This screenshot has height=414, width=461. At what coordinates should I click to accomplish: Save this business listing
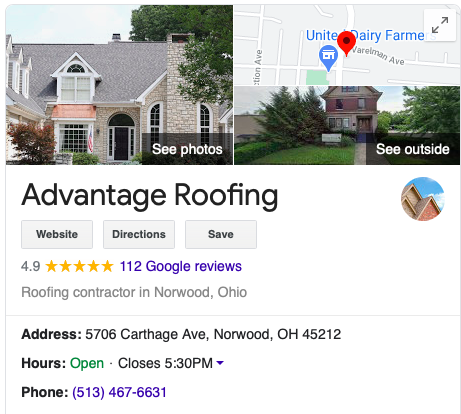221,234
